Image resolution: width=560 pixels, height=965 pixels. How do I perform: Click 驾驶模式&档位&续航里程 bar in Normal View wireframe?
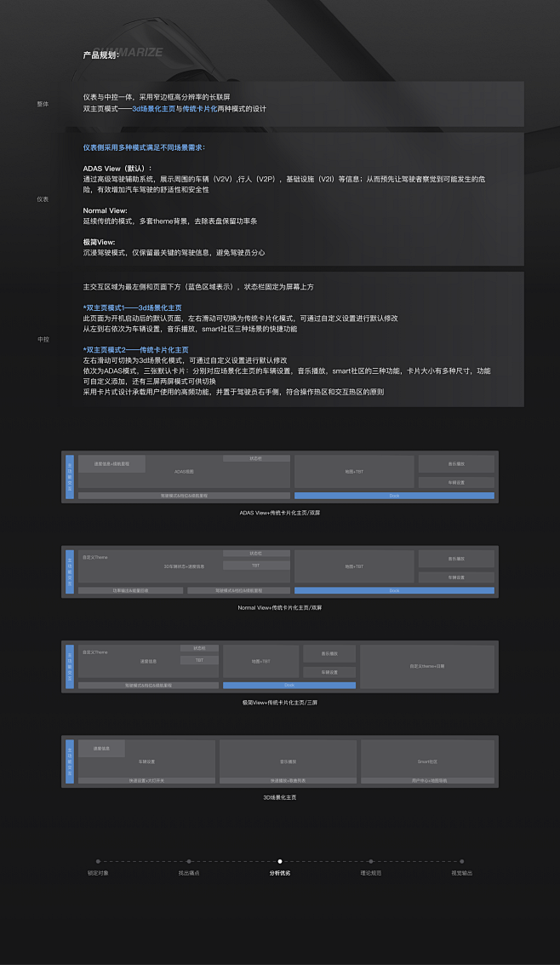238,590
